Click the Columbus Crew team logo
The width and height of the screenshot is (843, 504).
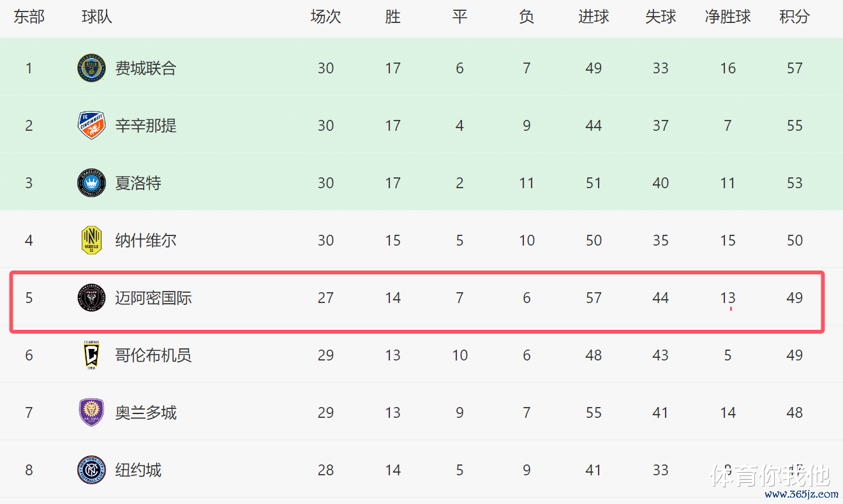(91, 355)
